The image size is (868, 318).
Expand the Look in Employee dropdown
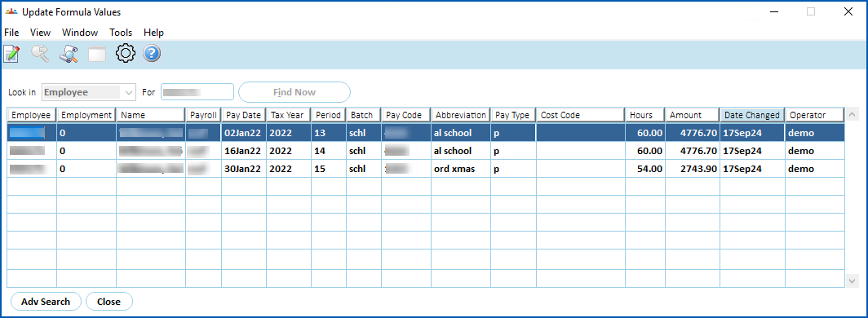click(128, 92)
